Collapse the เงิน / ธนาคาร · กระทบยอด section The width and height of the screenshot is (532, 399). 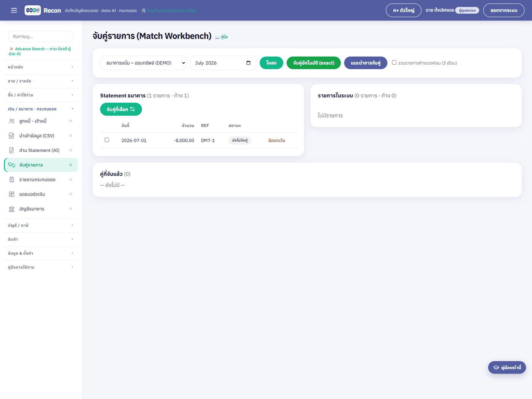point(41,109)
